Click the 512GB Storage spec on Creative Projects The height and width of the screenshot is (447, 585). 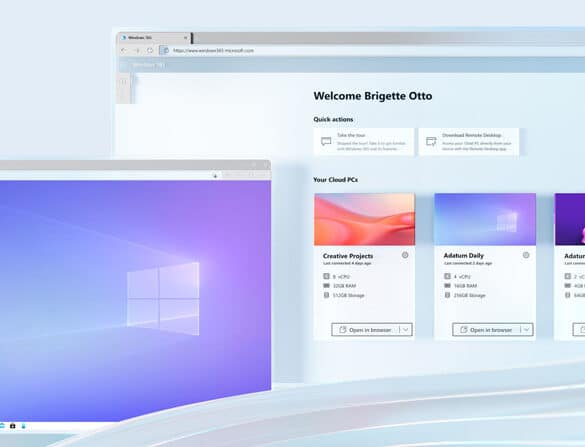344,295
